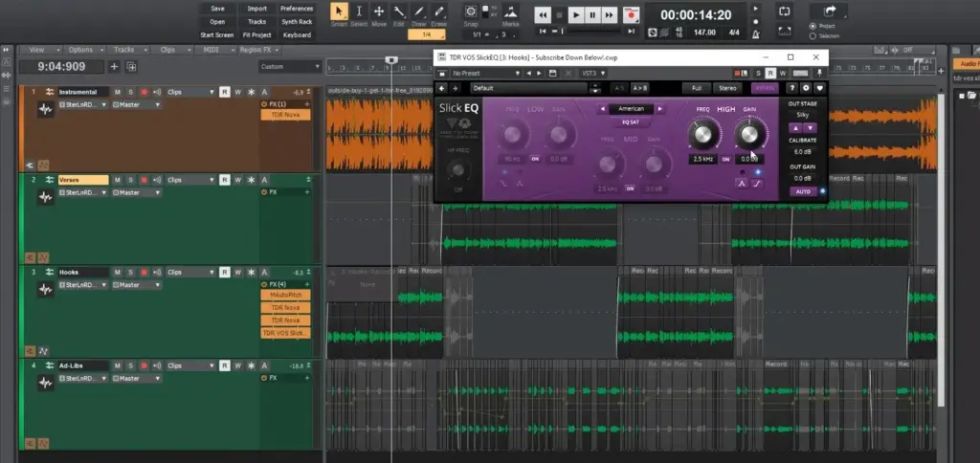Add track folder icon
Viewport: 980px width, 463px height.
coord(131,67)
